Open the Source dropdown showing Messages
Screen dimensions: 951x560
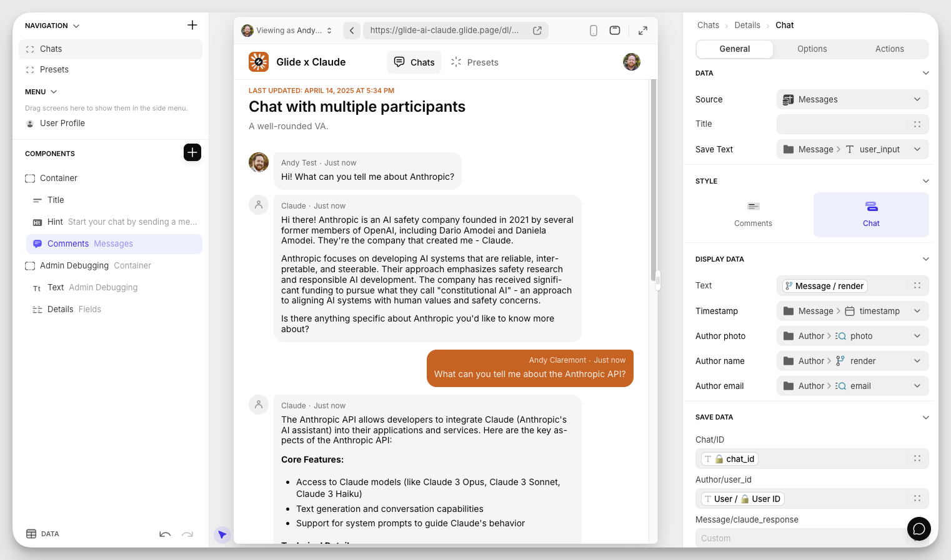pos(853,99)
